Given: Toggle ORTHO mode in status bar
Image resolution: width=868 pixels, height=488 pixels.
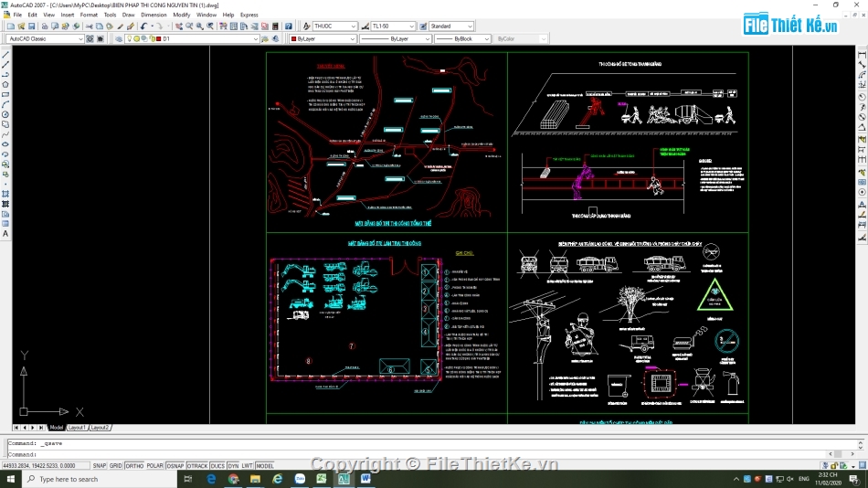Looking at the screenshot, I should (134, 466).
